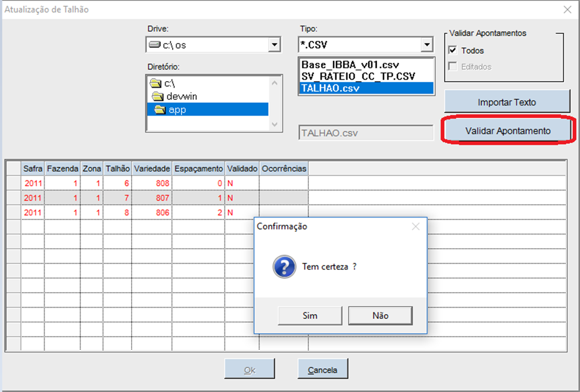The width and height of the screenshot is (580, 392).
Task: Click the TALHAO.csv filename text field
Action: [x=366, y=133]
